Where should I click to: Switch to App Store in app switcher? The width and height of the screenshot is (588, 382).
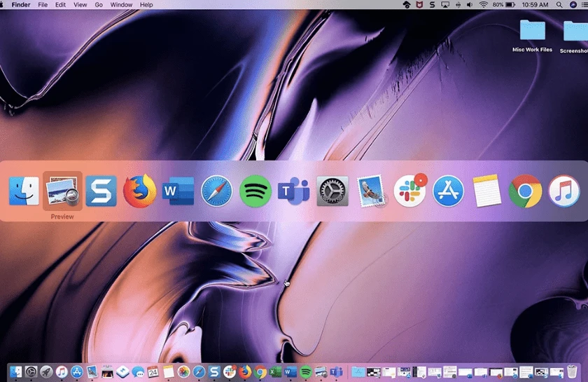[x=448, y=191]
